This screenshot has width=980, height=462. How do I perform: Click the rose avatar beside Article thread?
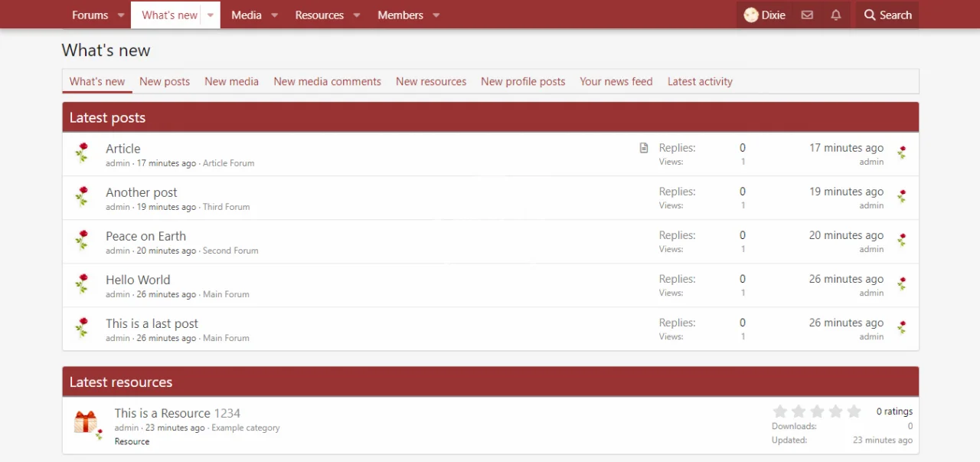point(82,153)
